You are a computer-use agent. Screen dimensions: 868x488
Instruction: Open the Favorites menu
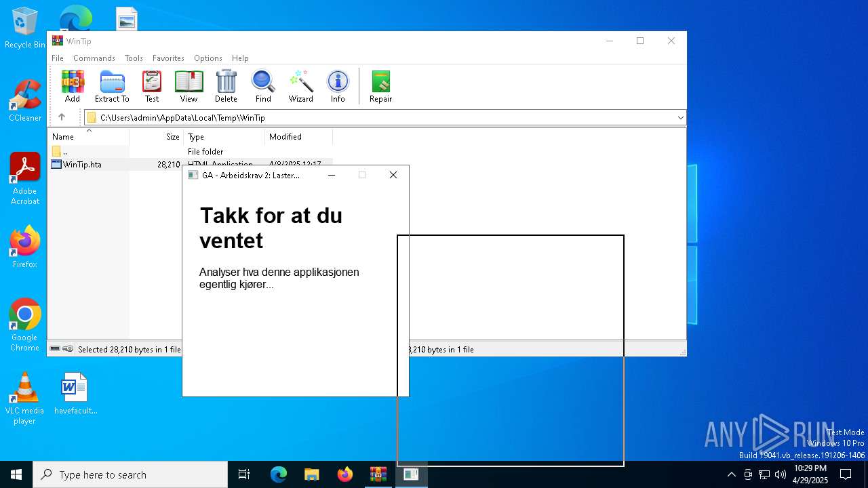click(168, 58)
